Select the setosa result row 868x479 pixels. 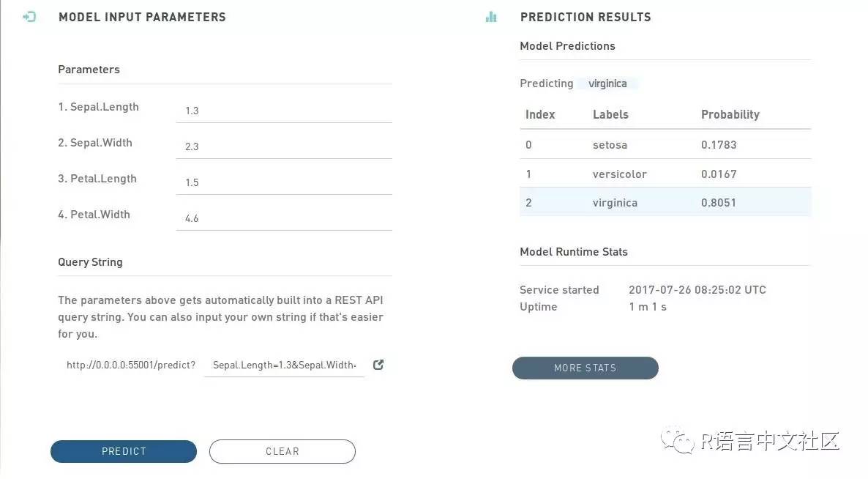pyautogui.click(x=665, y=145)
